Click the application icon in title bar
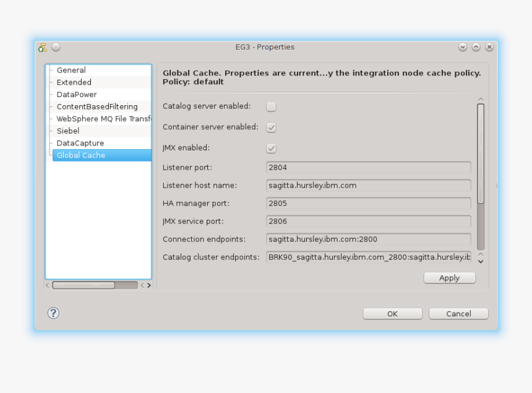532x393 pixels. pyautogui.click(x=43, y=47)
